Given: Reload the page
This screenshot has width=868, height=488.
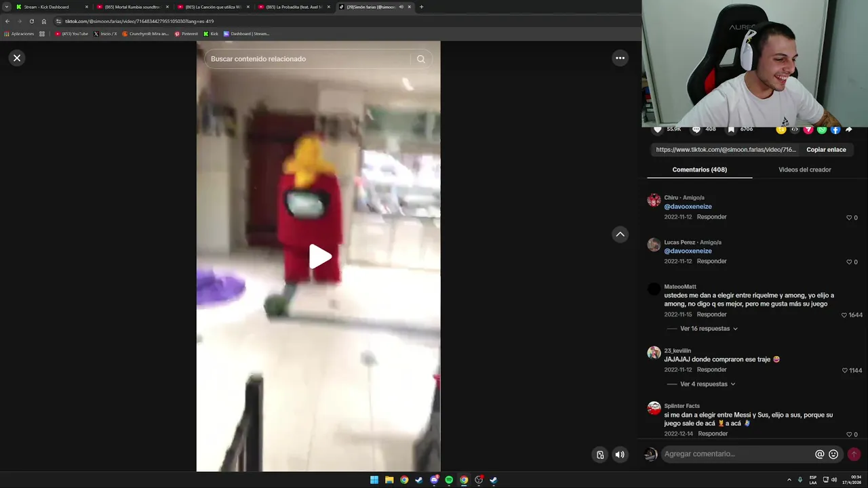Looking at the screenshot, I should tap(31, 21).
